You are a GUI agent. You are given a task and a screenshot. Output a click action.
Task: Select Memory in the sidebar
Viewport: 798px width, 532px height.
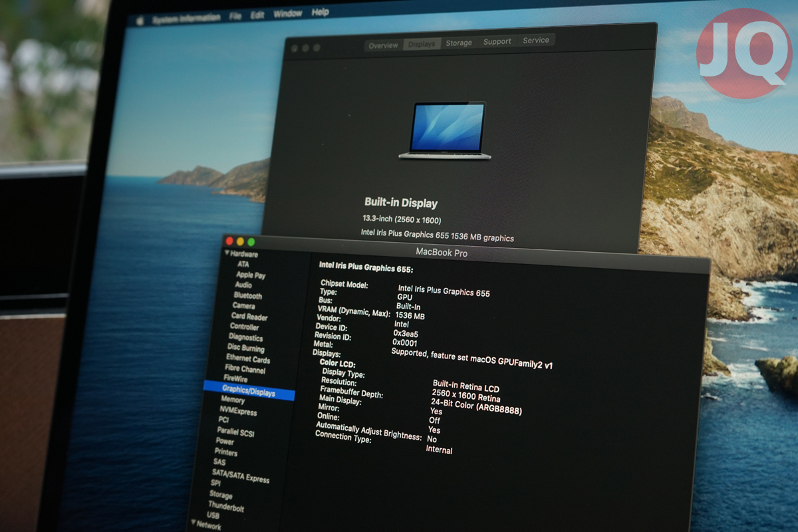click(x=233, y=400)
